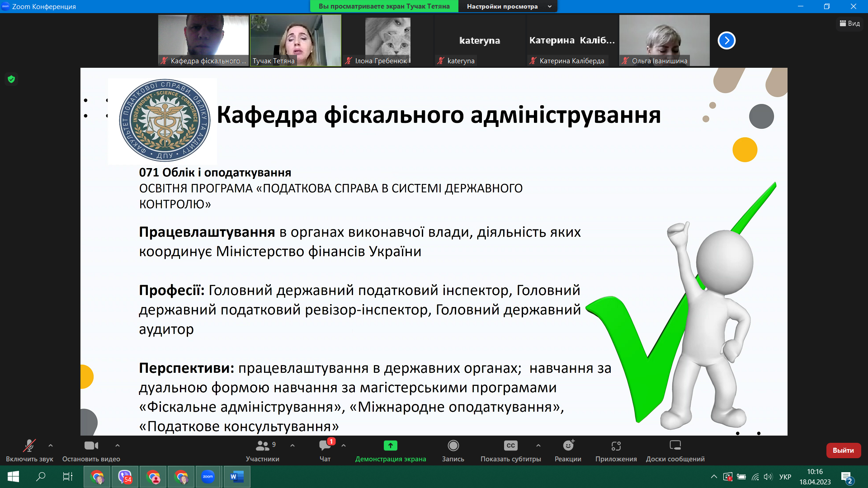Viewport: 868px width, 488px height.
Task: Start recording with Запись button
Action: tap(453, 451)
